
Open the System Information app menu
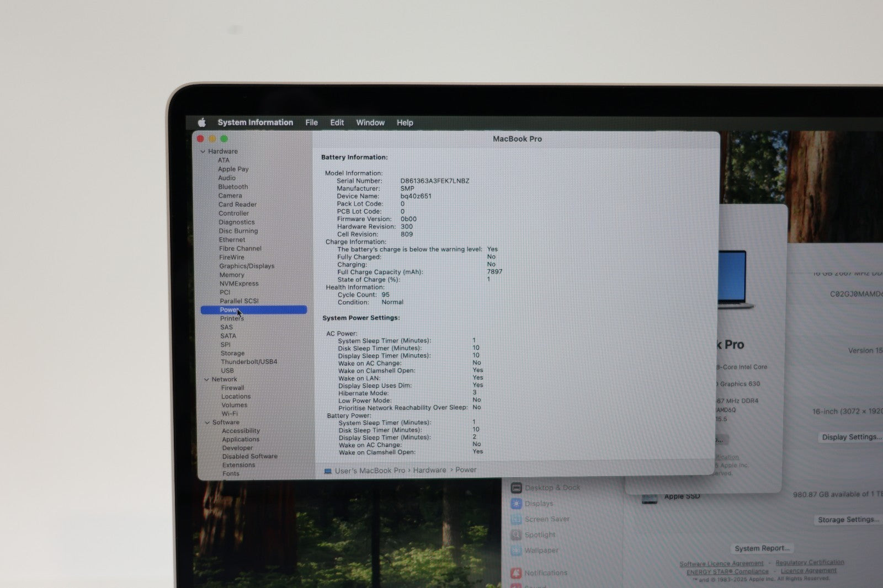tap(256, 122)
